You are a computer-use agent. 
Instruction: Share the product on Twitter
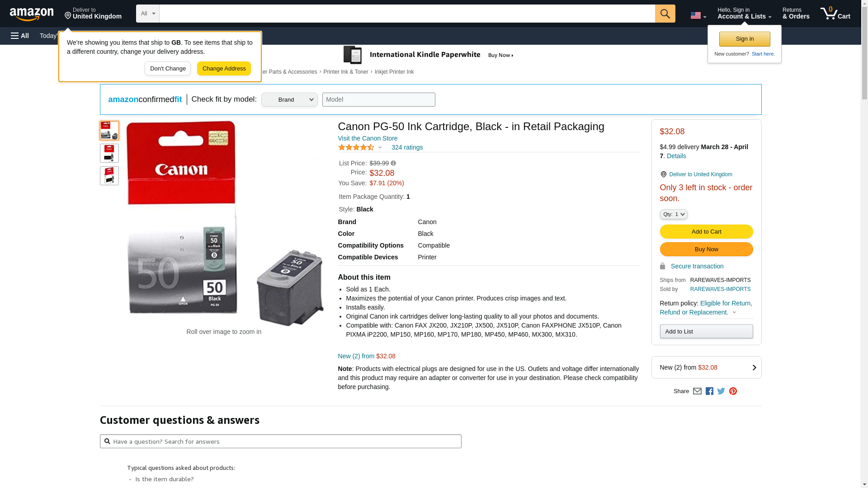(721, 391)
